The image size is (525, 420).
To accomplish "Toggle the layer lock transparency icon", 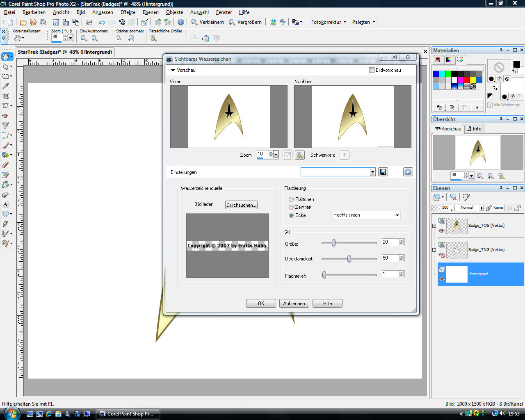I will 518,208.
